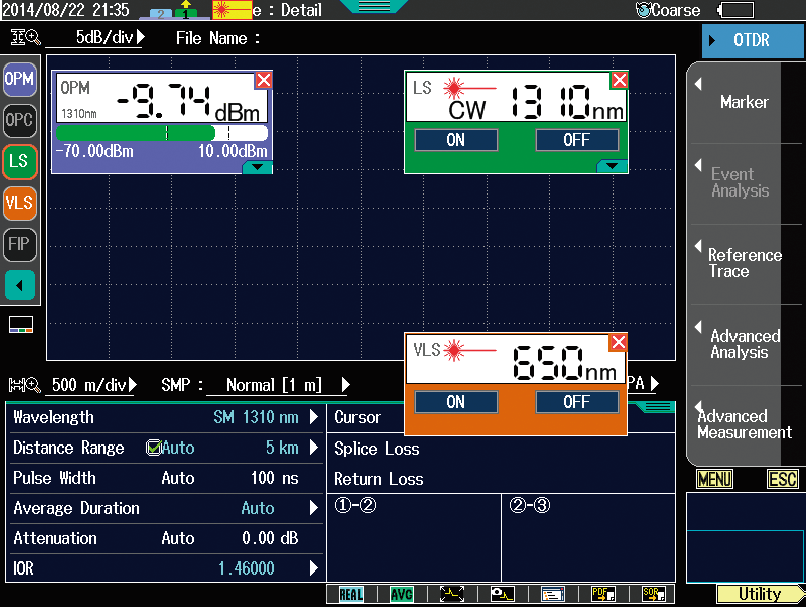Viewport: 806px width, 607px height.
Task: Save trace as SOR file
Action: point(654,594)
